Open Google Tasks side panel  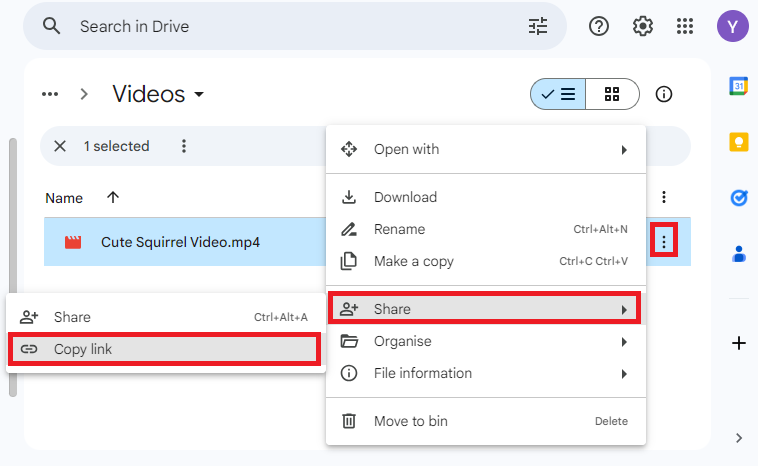pyautogui.click(x=738, y=198)
